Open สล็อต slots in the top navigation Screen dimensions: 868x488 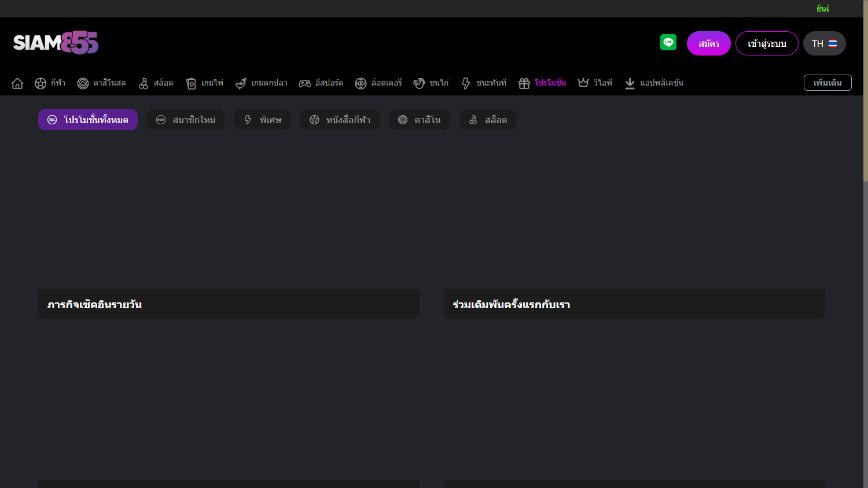coord(156,83)
